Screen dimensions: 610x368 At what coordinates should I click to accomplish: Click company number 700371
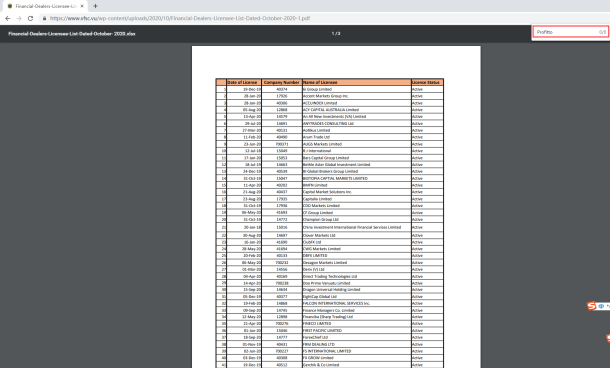tap(282, 144)
